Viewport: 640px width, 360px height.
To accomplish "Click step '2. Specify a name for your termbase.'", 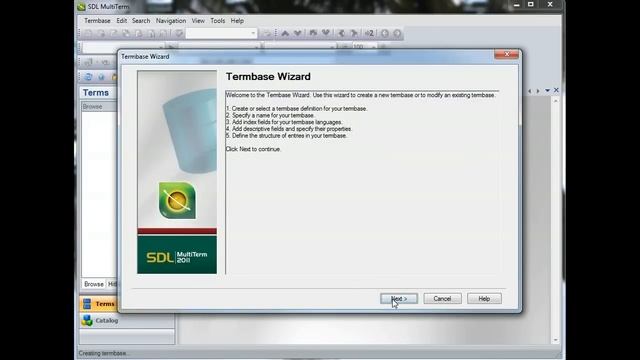I will point(270,116).
